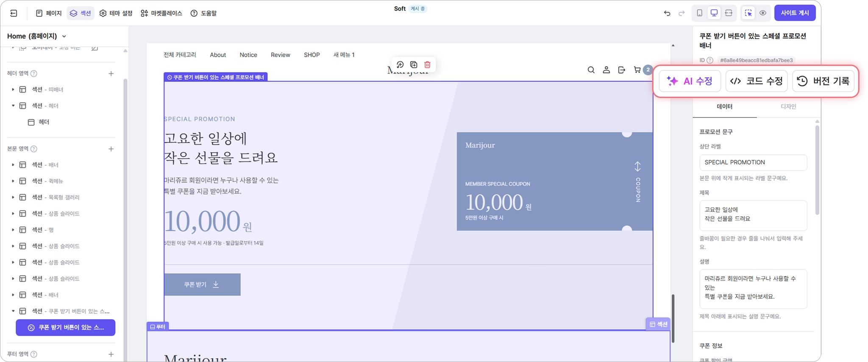Click the right properties panel scrollbar
This screenshot has height=362, width=868.
817,170
